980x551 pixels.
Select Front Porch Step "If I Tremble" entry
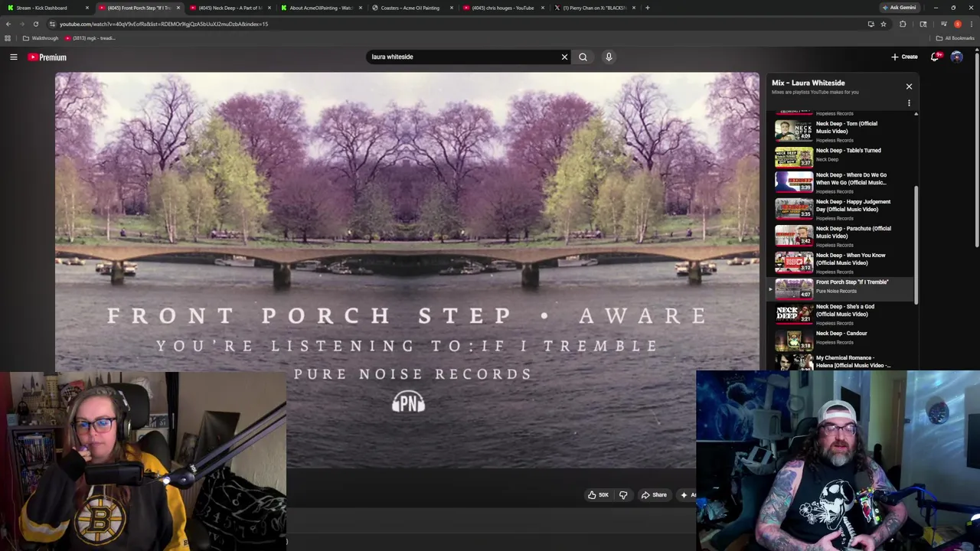pos(841,289)
